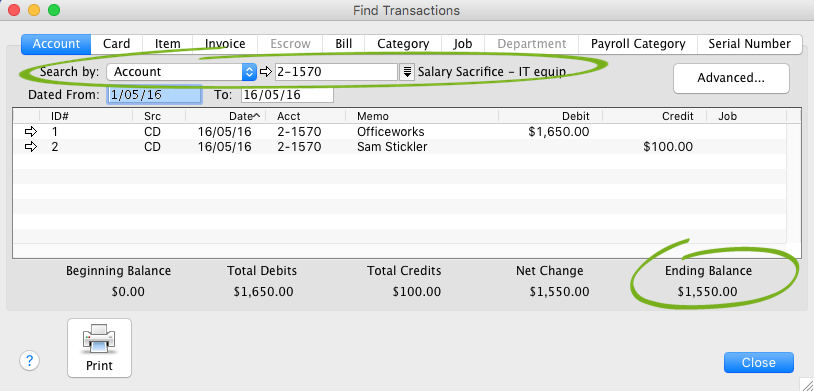Open transaction 2 via its zoom arrow
Screen dimensions: 814x391
[31, 147]
